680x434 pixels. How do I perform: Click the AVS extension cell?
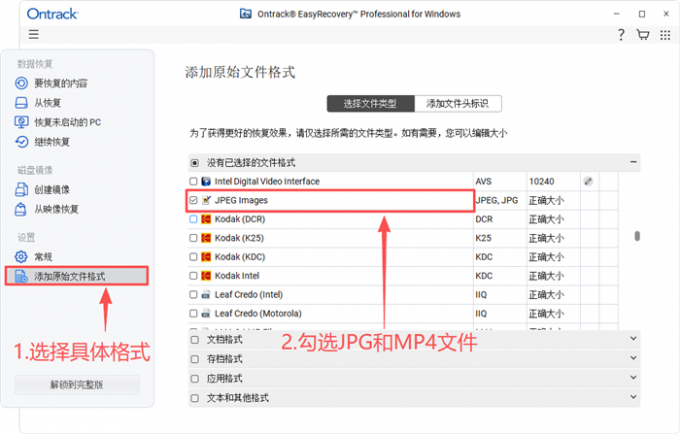(x=484, y=181)
